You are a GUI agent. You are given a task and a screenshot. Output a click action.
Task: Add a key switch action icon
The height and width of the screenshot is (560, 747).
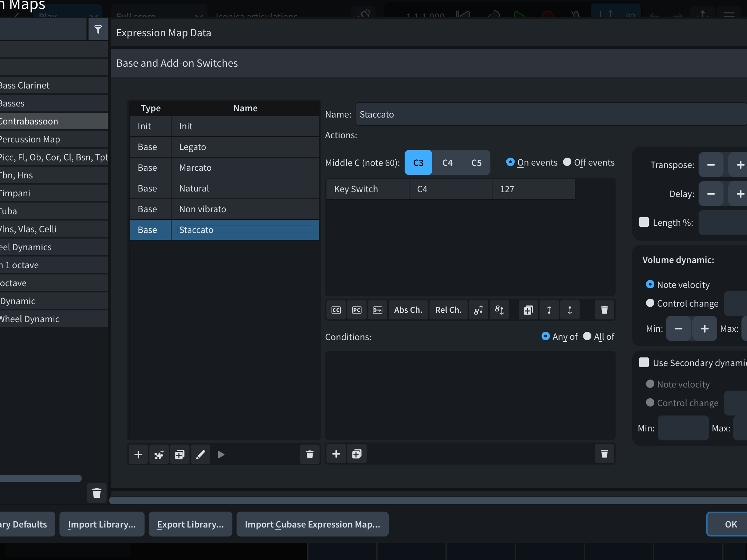(x=378, y=310)
